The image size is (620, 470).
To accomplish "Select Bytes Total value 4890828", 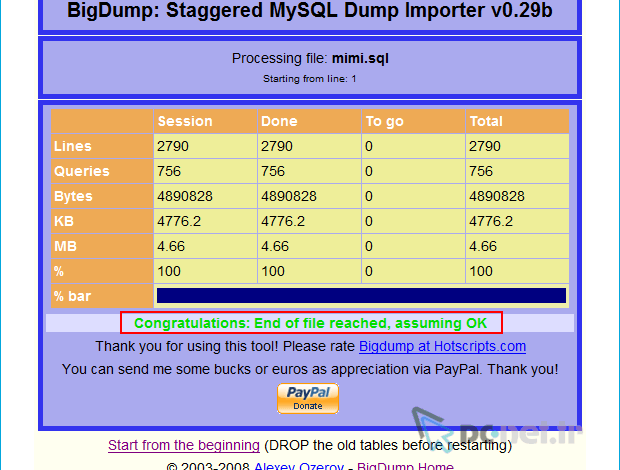I will [497, 196].
